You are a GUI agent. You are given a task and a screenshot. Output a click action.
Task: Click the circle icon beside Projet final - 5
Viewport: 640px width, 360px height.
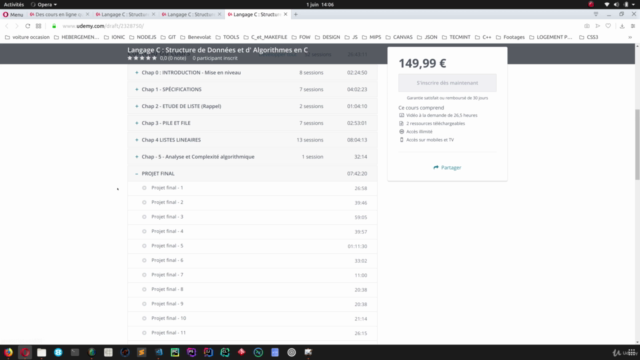tap(144, 246)
